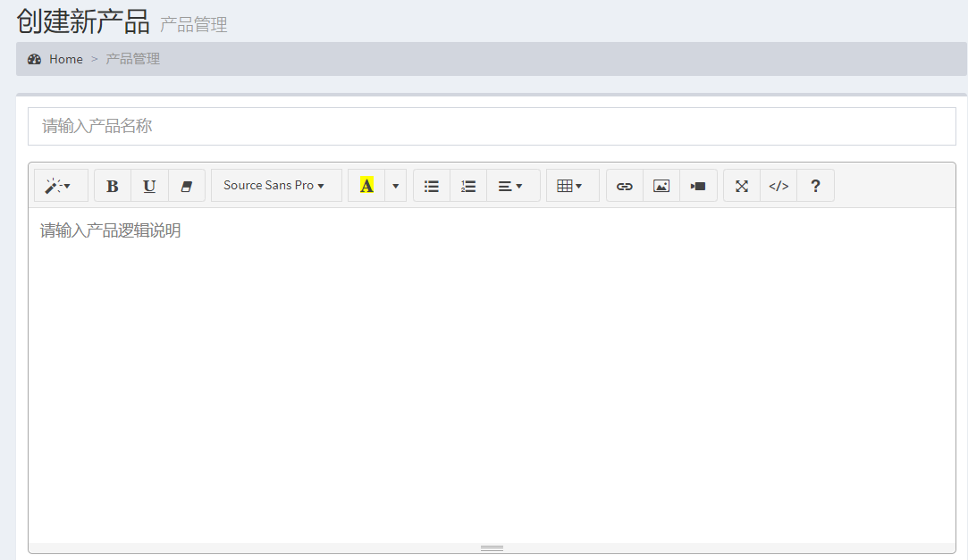Toggle underline formatting

pos(149,186)
